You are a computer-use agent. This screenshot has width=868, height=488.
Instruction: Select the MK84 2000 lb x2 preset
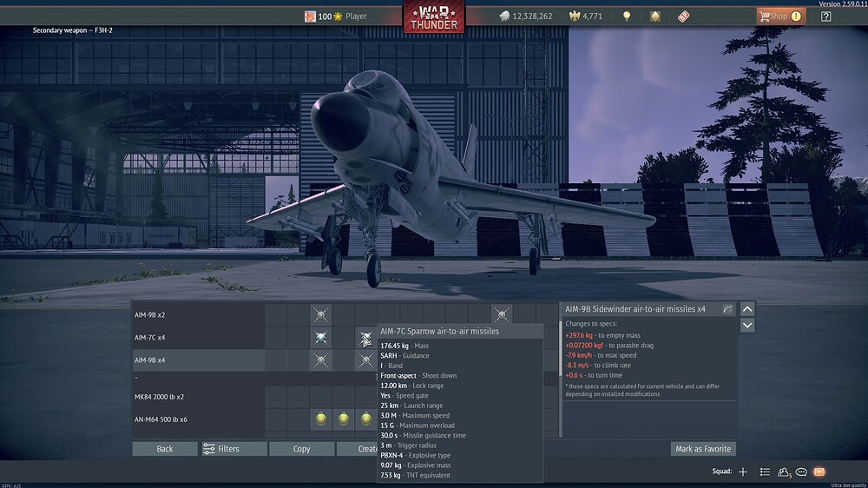(198, 397)
